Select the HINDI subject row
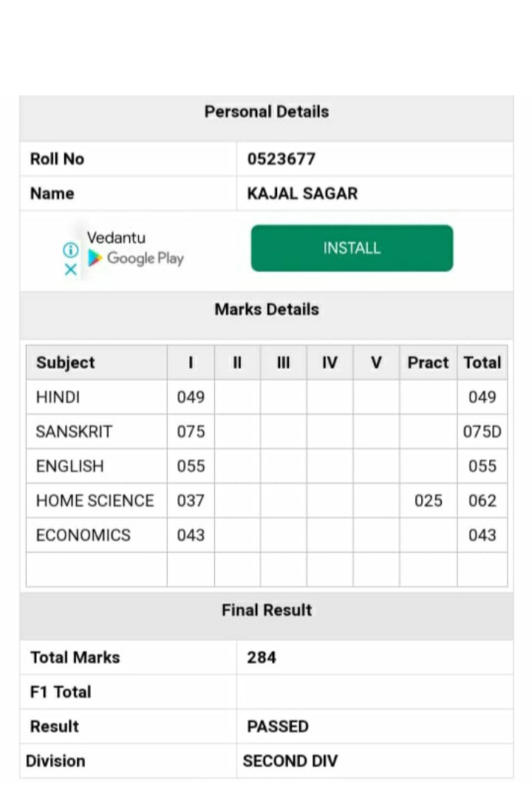Screen dimensions: 532x799 [x=267, y=397]
